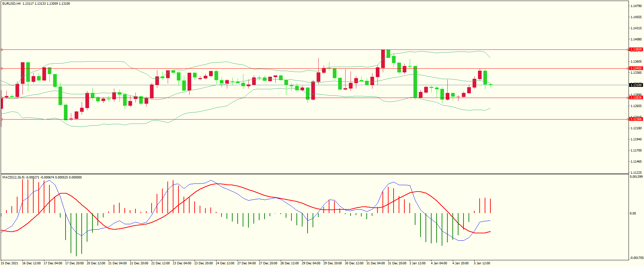The image size is (644, 267).
Task: Click the current price label 1.13100
Action: click(636, 85)
